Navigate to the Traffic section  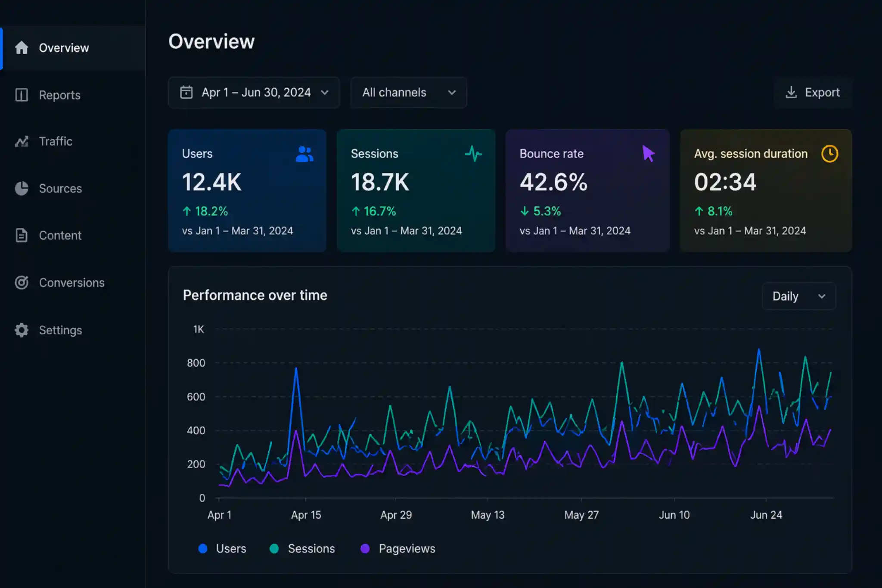pos(56,141)
